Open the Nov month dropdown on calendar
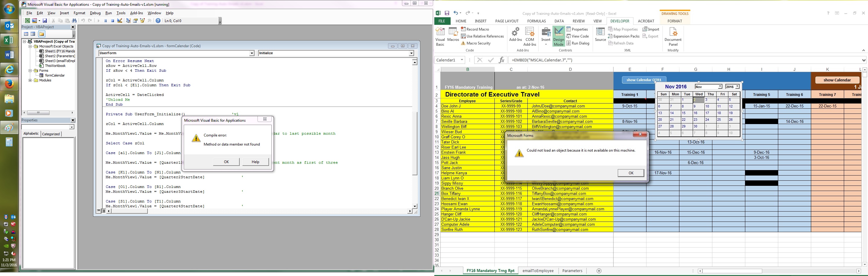Viewport: 868px width, 276px height. pyautogui.click(x=720, y=87)
